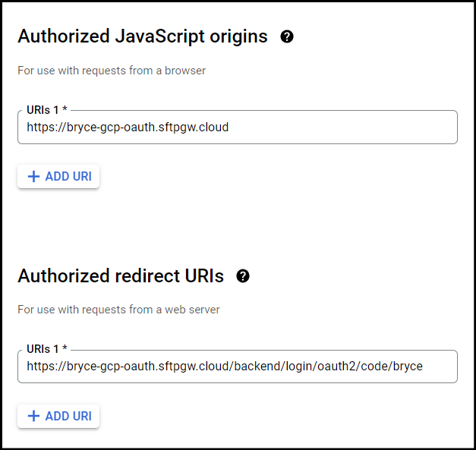
Task: Click plus icon under JavaScript origins
Action: pyautogui.click(x=33, y=176)
